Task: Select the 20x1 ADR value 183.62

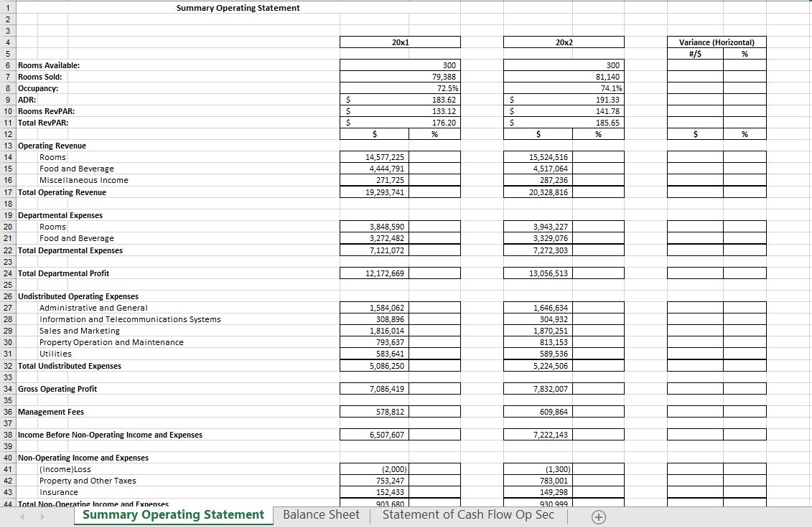Action: click(x=399, y=100)
